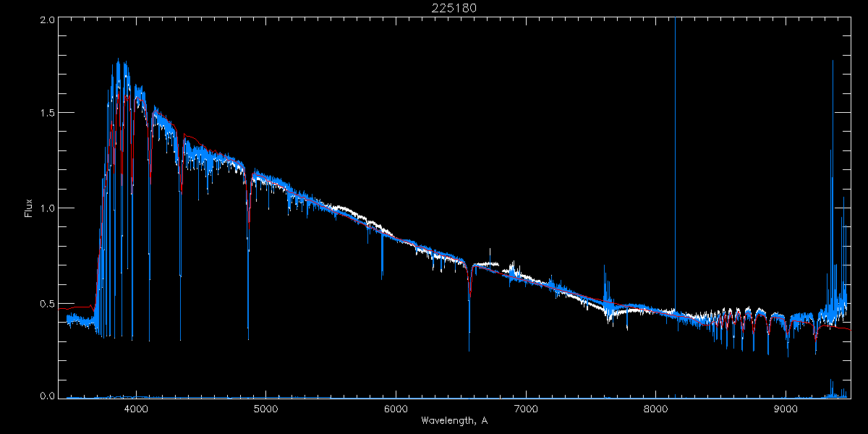The height and width of the screenshot is (434, 868).
Task: Click the x-axis tick label '5000'
Action: click(265, 409)
